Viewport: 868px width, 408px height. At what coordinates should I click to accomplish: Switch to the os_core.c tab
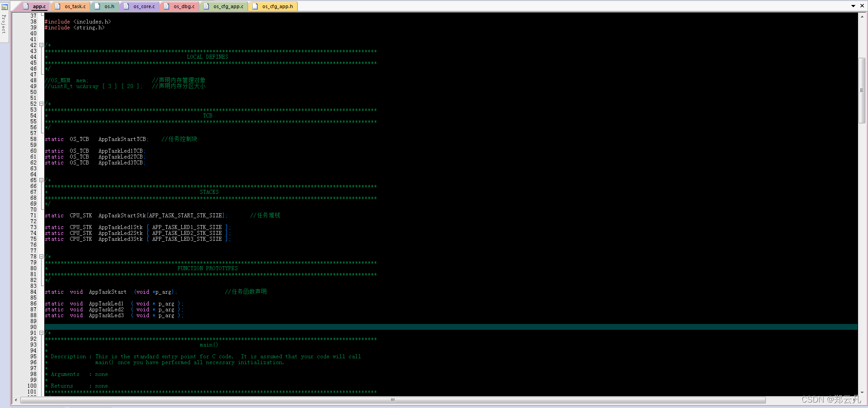139,6
